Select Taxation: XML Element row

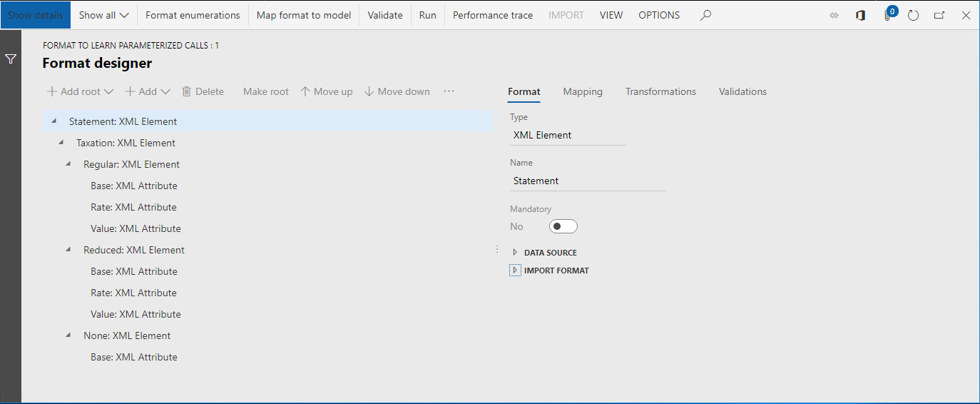(x=268, y=143)
